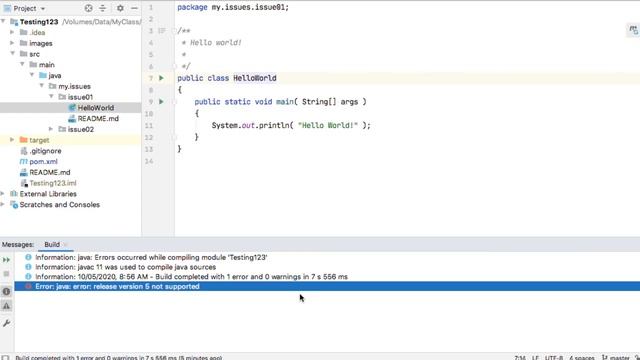Click the package declaration line in editor

tap(233, 7)
